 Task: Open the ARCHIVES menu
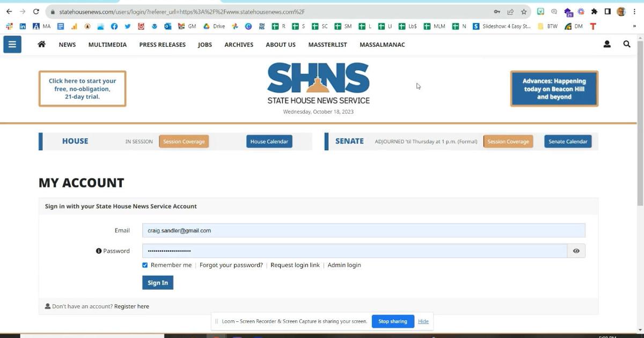coord(239,45)
